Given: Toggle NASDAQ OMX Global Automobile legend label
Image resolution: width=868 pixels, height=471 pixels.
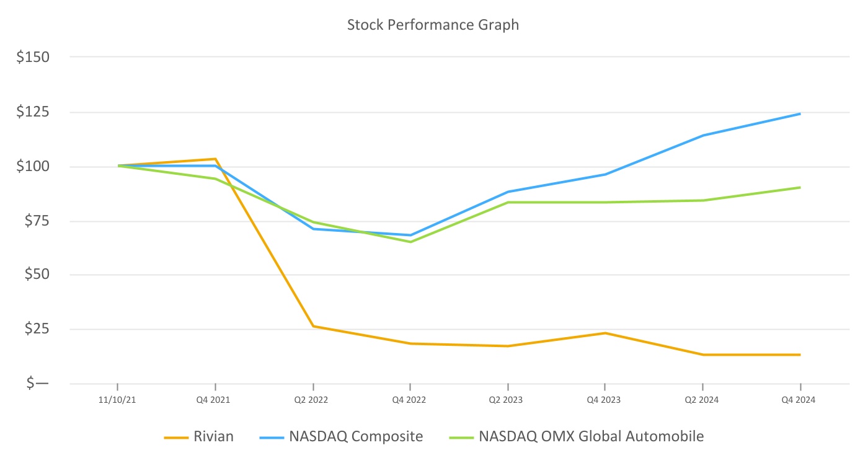Looking at the screenshot, I should (x=591, y=436).
